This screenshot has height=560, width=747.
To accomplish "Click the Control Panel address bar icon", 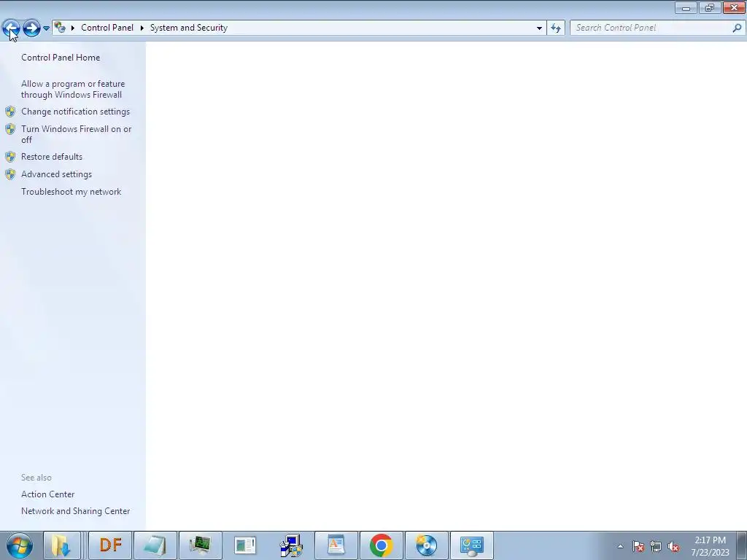I will point(60,28).
